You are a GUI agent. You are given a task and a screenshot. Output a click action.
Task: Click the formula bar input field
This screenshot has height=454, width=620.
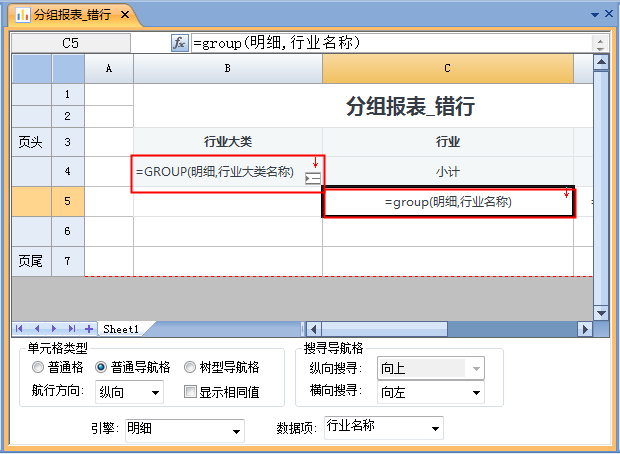391,43
